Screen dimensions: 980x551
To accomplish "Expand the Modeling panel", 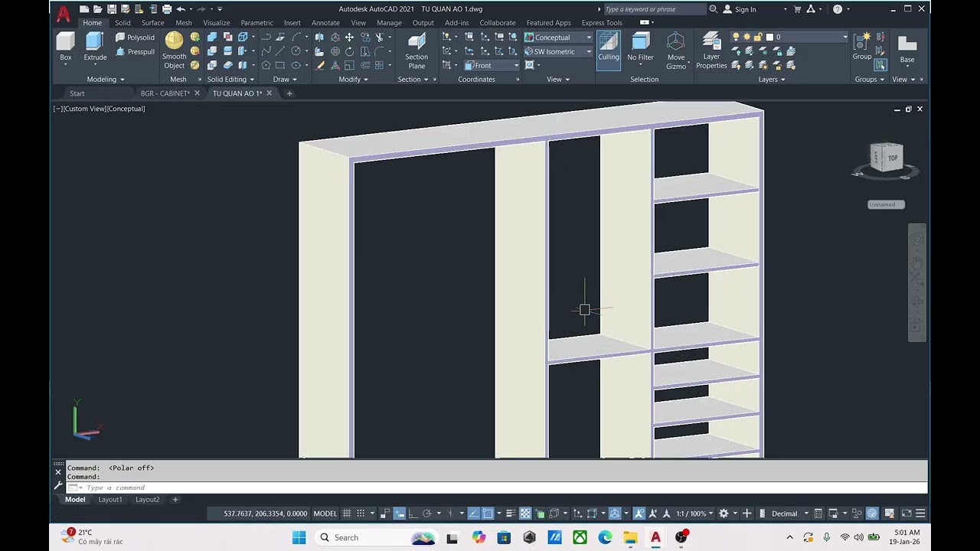I will tap(106, 80).
